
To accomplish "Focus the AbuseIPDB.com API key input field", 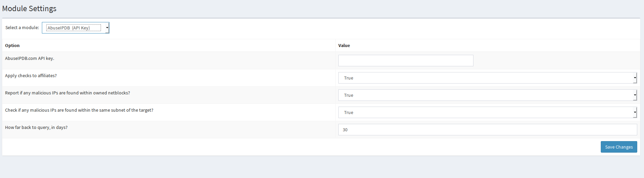I will coord(406,61).
